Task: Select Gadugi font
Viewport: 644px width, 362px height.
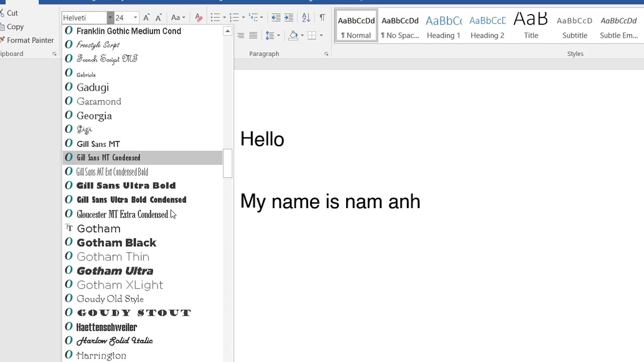Action: (x=142, y=87)
